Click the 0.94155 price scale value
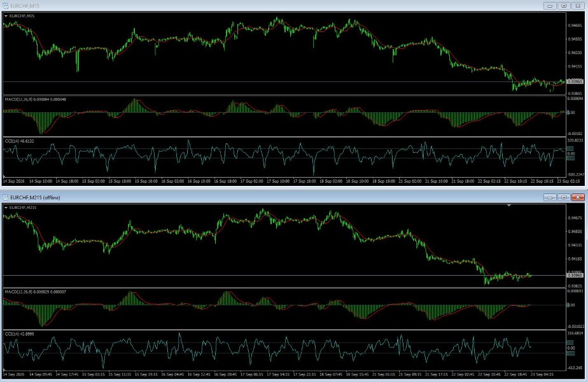 (x=575, y=66)
